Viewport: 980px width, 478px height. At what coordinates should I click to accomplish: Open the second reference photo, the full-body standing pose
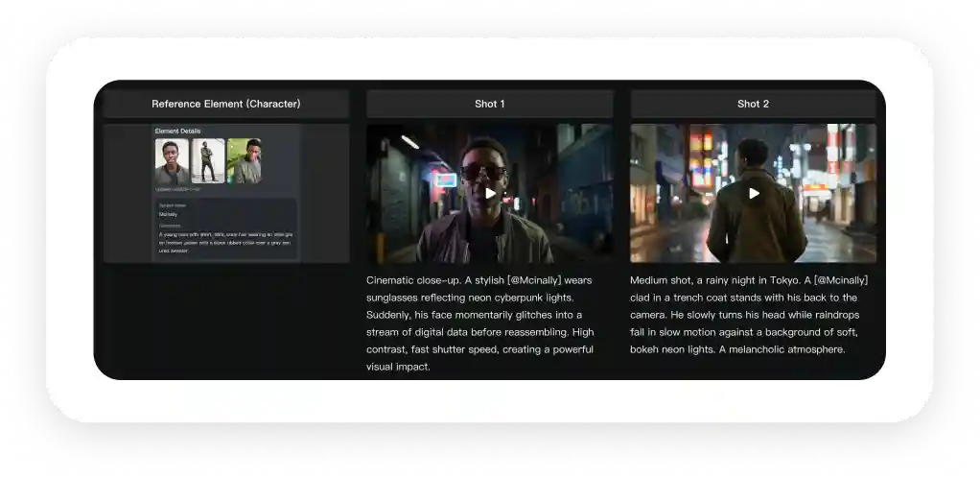[x=208, y=161]
